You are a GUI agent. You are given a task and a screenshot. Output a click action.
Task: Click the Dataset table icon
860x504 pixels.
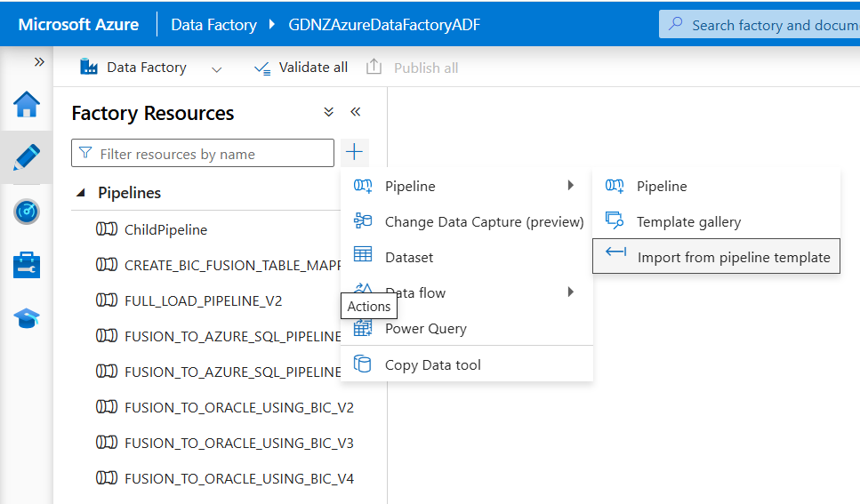coord(363,254)
